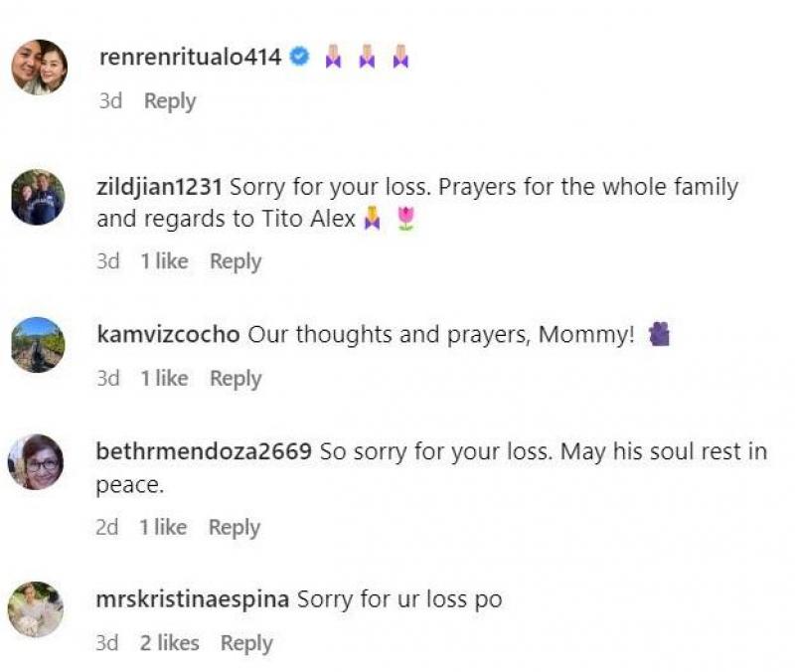
Task: Open kamvizcocho's username link
Action: (169, 335)
